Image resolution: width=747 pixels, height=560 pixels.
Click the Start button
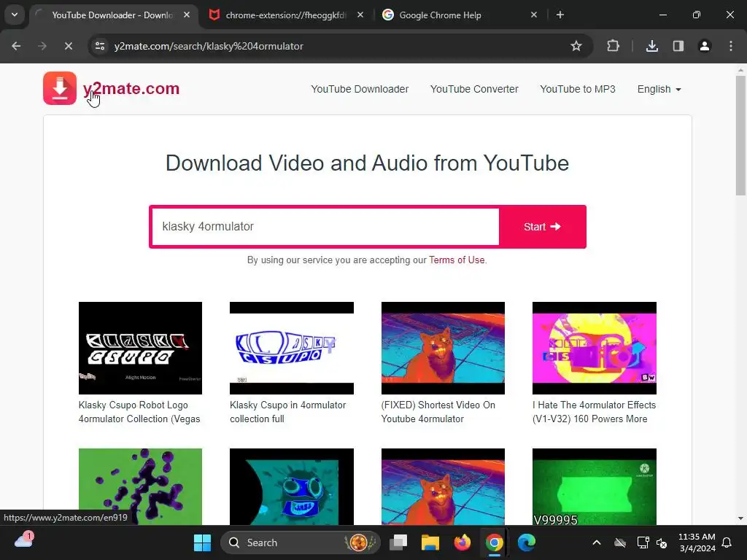[542, 227]
